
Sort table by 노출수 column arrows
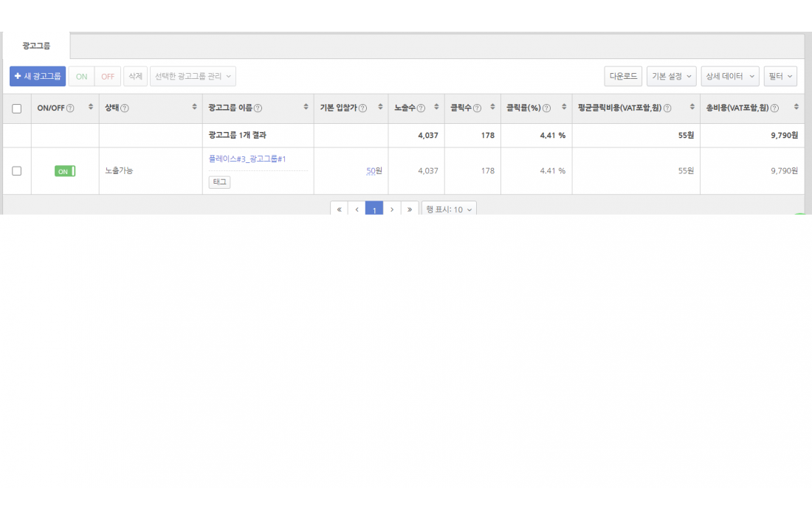(436, 108)
